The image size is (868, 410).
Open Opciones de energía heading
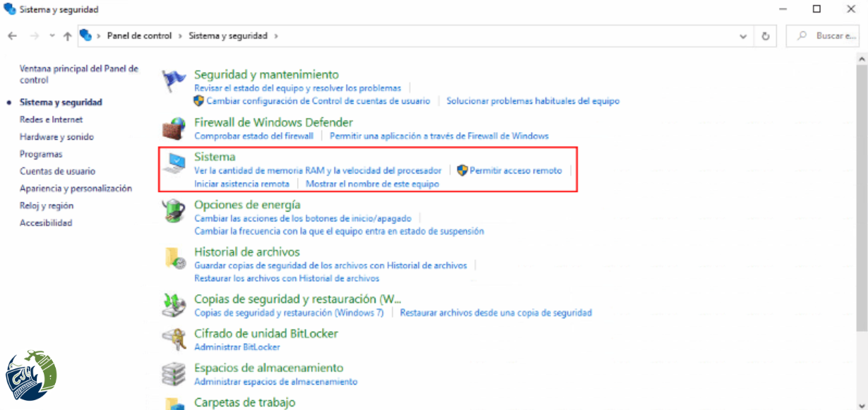pyautogui.click(x=247, y=205)
